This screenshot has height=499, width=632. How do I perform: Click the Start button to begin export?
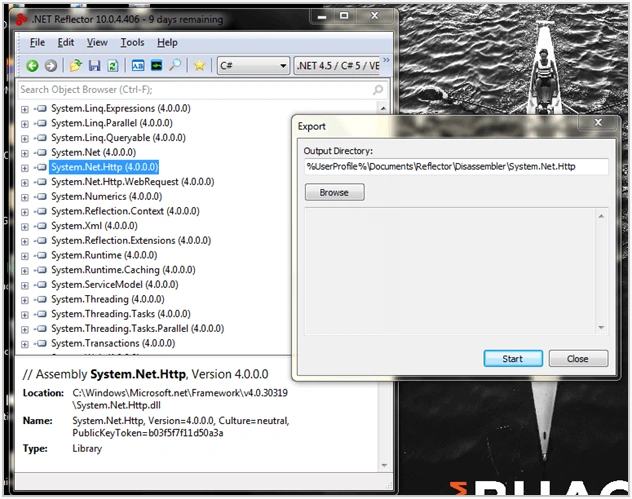[513, 358]
